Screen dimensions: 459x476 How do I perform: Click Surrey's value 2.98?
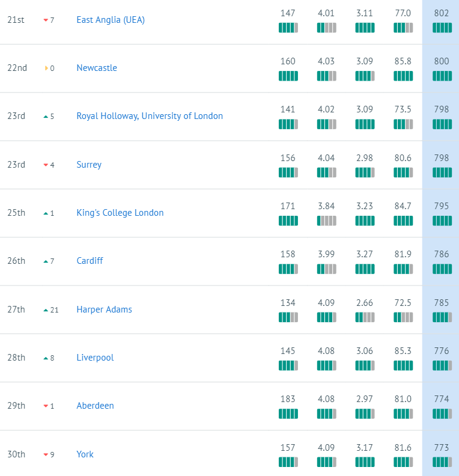coord(364,158)
